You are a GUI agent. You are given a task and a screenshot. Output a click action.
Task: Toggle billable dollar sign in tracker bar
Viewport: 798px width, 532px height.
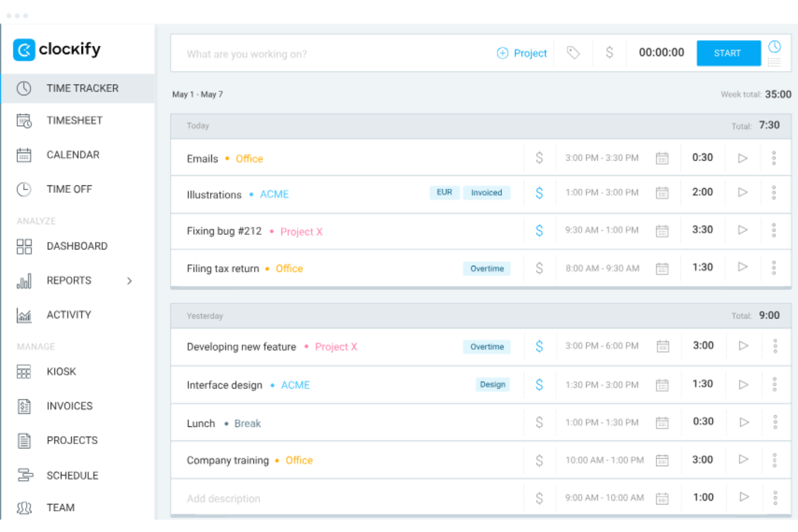click(609, 52)
